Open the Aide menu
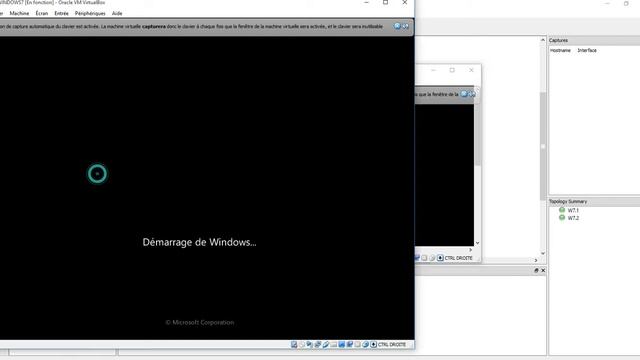The height and width of the screenshot is (360, 640). [117, 13]
